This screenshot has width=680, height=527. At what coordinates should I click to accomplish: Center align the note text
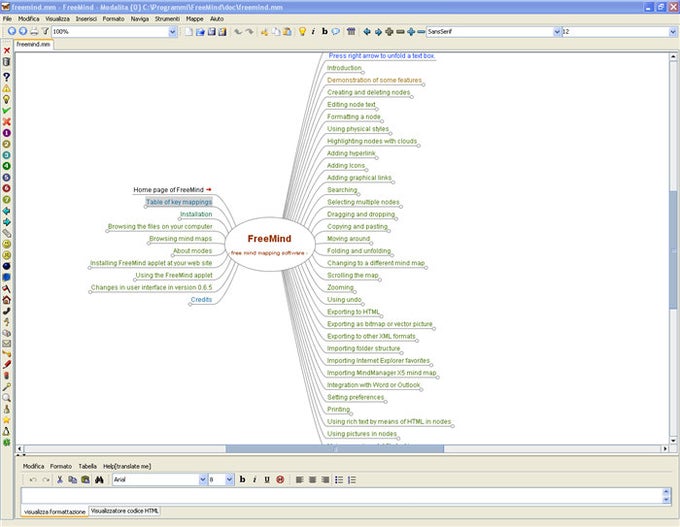(x=312, y=479)
